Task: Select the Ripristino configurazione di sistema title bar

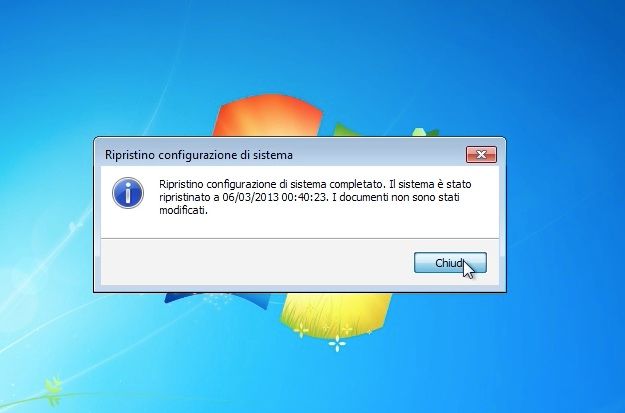Action: click(279, 155)
